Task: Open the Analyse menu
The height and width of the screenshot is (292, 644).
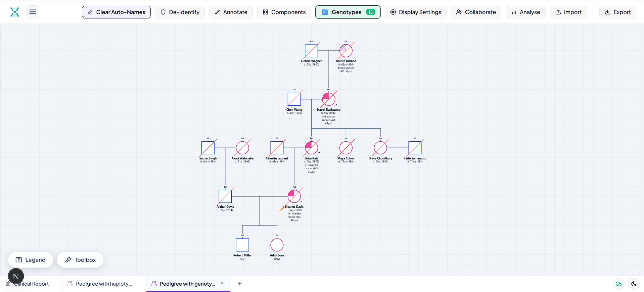Action: 525,12
